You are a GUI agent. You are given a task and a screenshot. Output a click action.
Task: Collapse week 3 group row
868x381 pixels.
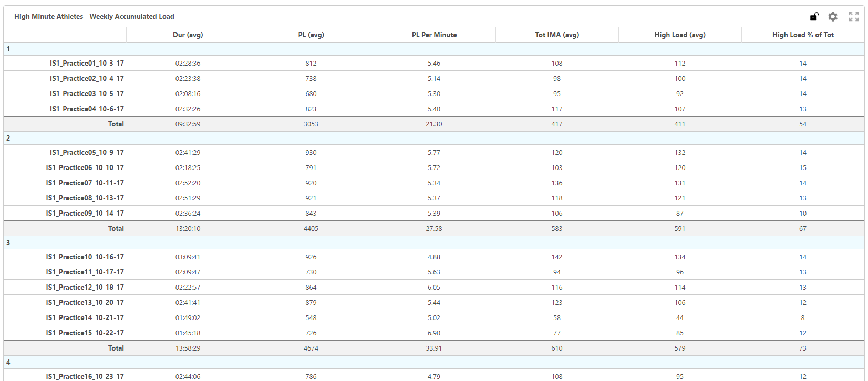coord(434,242)
